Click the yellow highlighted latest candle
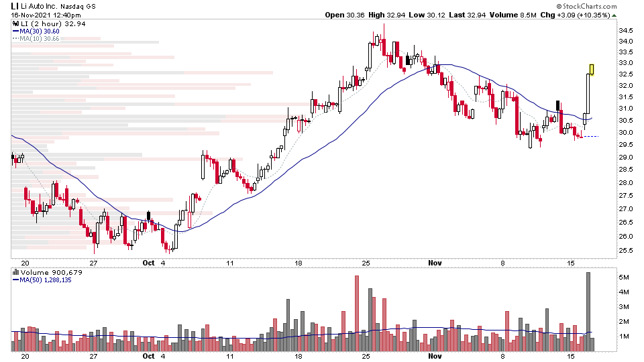644x362 pixels. pyautogui.click(x=592, y=70)
